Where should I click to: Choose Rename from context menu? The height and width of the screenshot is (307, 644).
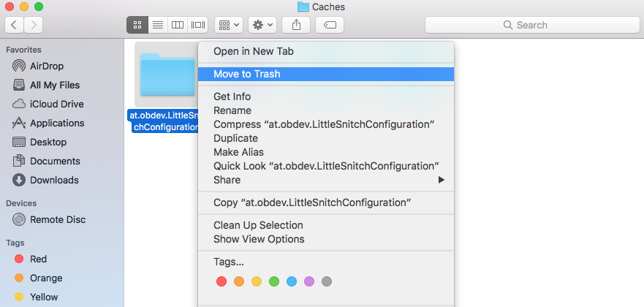click(x=326, y=111)
